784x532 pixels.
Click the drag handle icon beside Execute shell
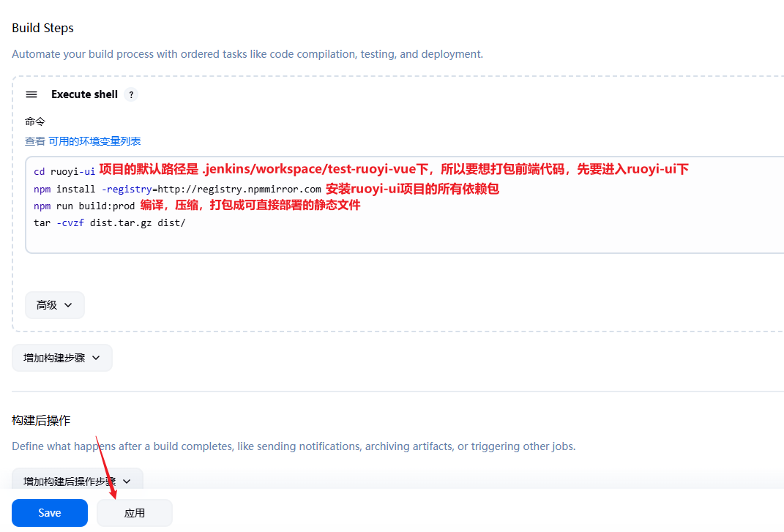pyautogui.click(x=31, y=94)
